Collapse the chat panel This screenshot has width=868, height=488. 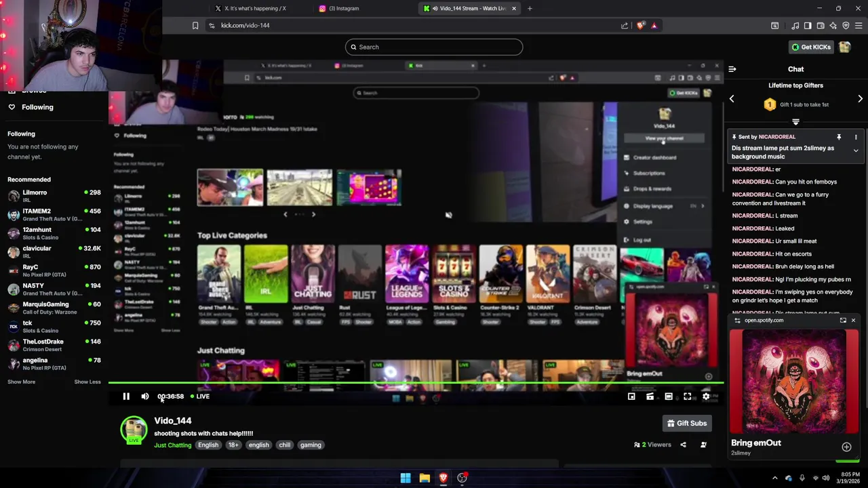[x=732, y=69]
